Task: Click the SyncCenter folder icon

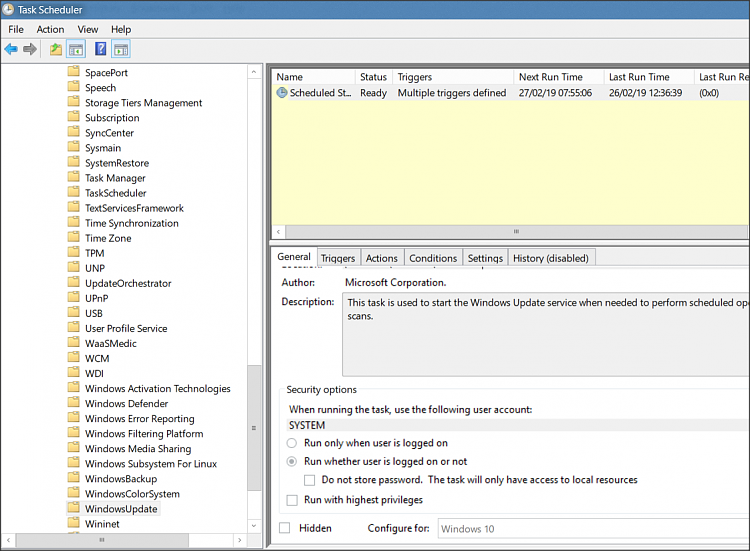Action: pyautogui.click(x=73, y=132)
